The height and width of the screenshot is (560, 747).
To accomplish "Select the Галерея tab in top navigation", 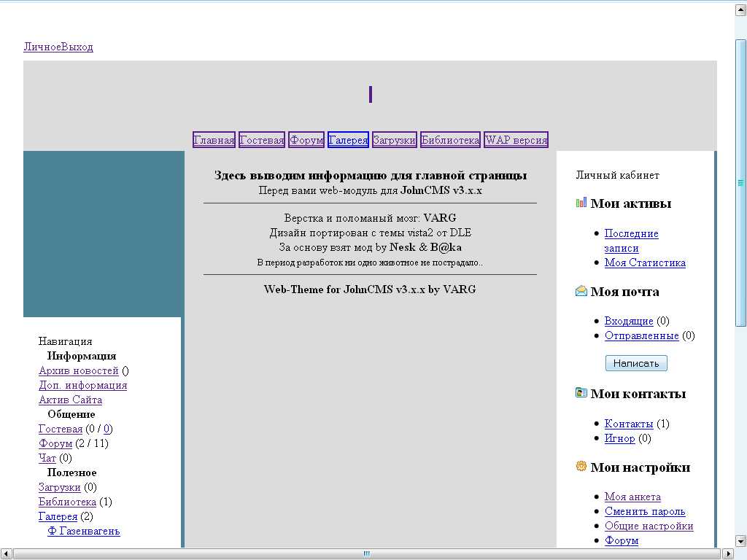I will point(348,140).
